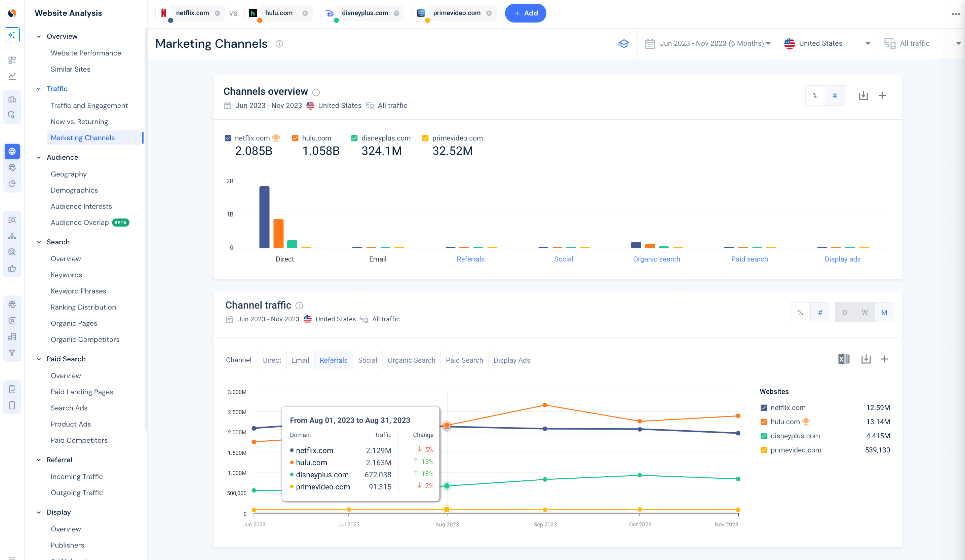965x560 pixels.
Task: Open Display ads link under overview chart
Action: pyautogui.click(x=843, y=259)
